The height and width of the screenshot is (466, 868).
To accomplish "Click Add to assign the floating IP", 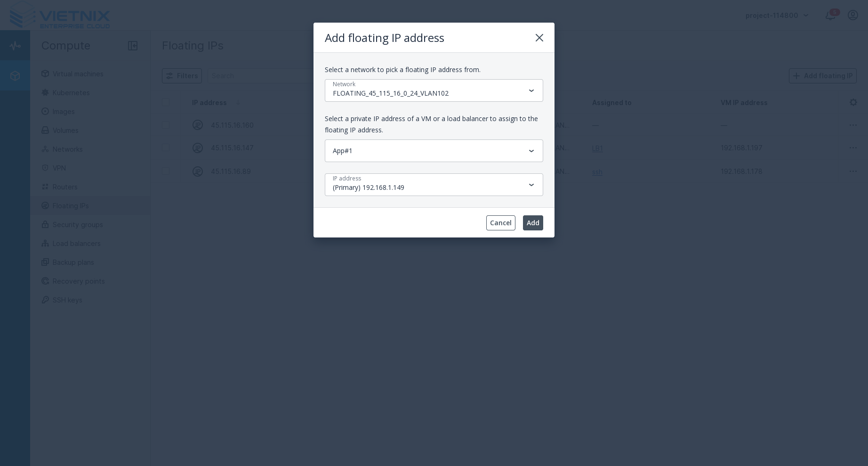I will pyautogui.click(x=533, y=223).
